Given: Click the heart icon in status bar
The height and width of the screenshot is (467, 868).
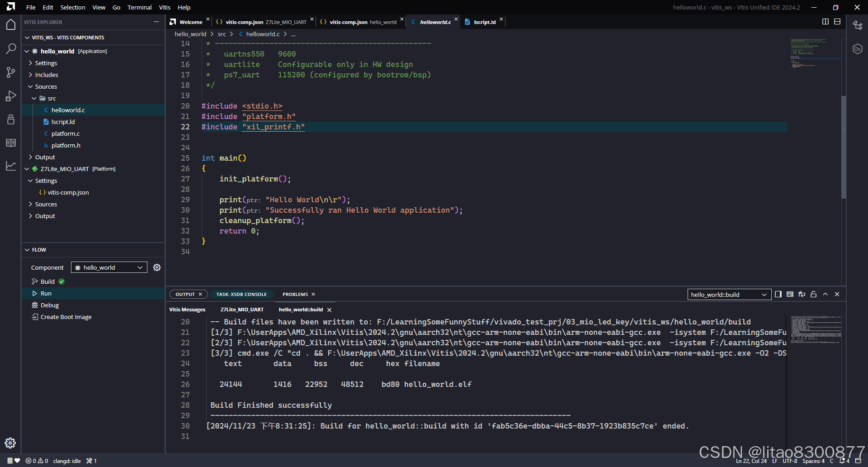Looking at the screenshot, I should [17, 461].
